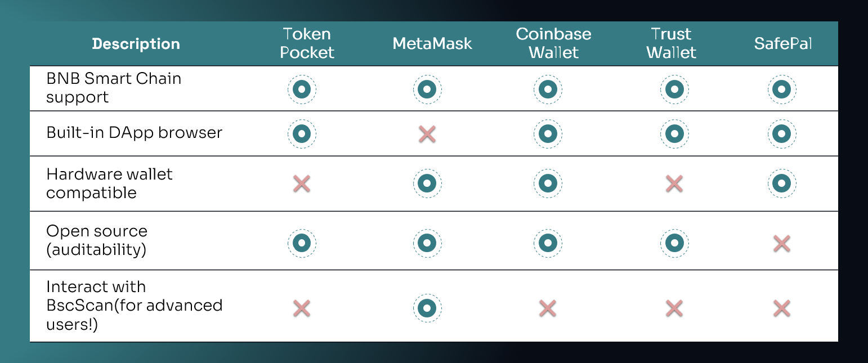
Task: Click Trust Wallet's BscScan cross icon
Action: tap(674, 308)
